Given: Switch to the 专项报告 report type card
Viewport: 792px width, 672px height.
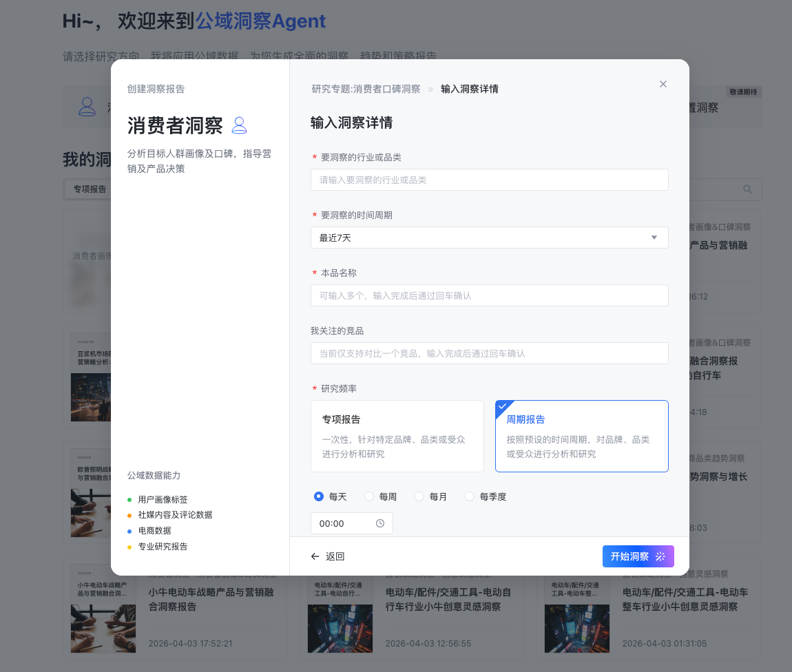Looking at the screenshot, I should pos(397,436).
